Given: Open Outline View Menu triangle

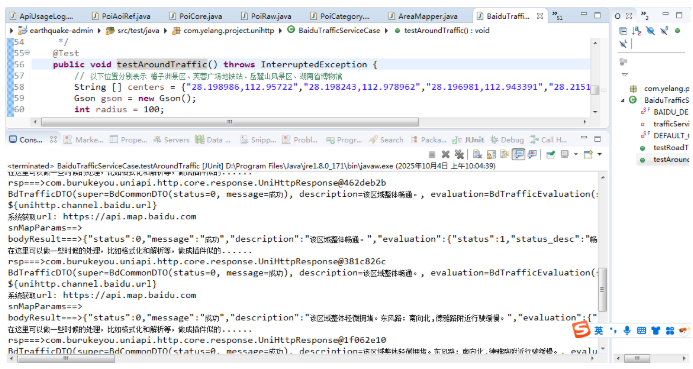Looking at the screenshot, I should [x=625, y=74].
